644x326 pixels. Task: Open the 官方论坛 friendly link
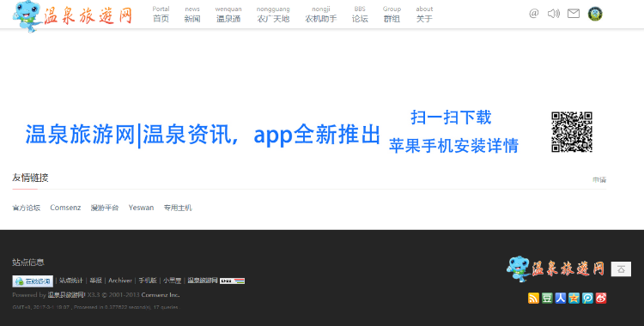[27, 208]
